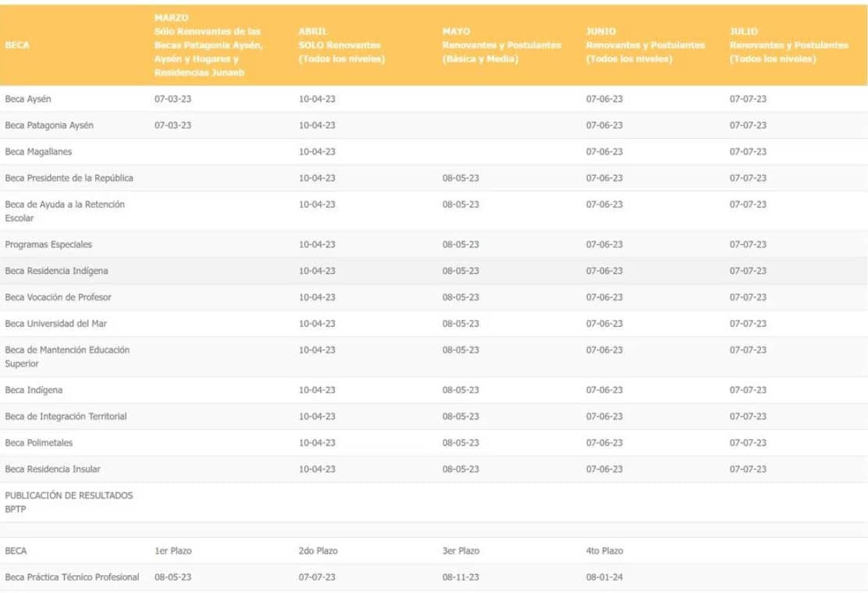Select the 08-11-23 date in 3er Plazo
The width and height of the screenshot is (868, 593).
click(x=461, y=577)
